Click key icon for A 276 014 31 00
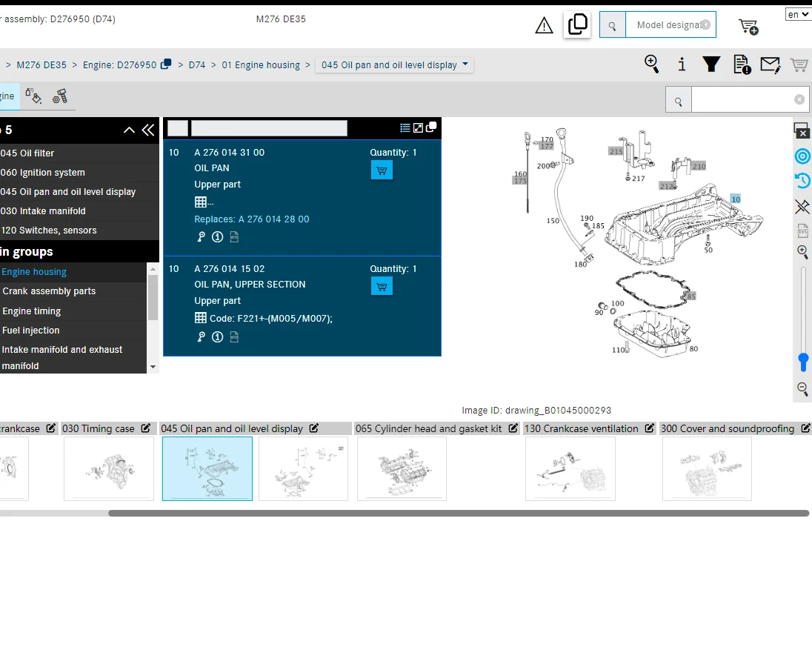812x650 pixels. pyautogui.click(x=201, y=236)
